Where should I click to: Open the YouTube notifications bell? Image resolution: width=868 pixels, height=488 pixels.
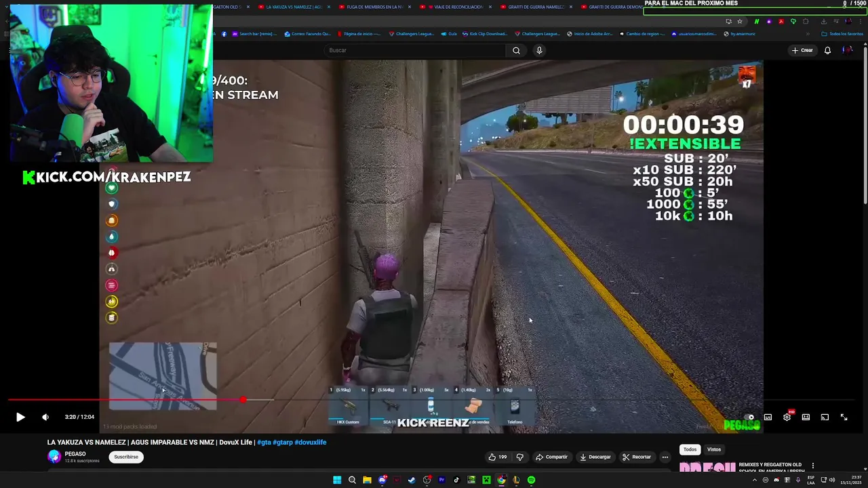(x=827, y=50)
